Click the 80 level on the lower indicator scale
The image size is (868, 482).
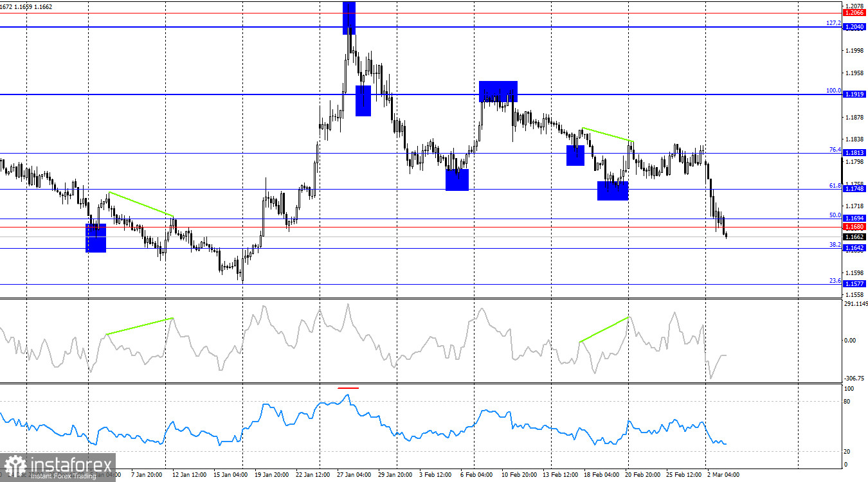848,402
